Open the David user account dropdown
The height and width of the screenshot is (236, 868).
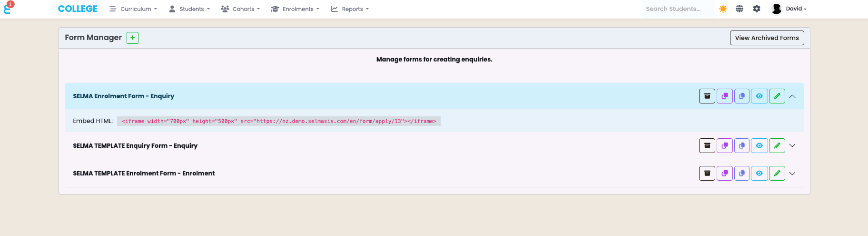coord(789,9)
